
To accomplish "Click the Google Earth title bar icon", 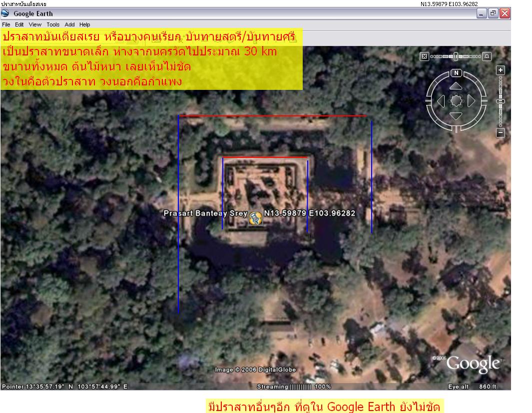I will 5,13.
